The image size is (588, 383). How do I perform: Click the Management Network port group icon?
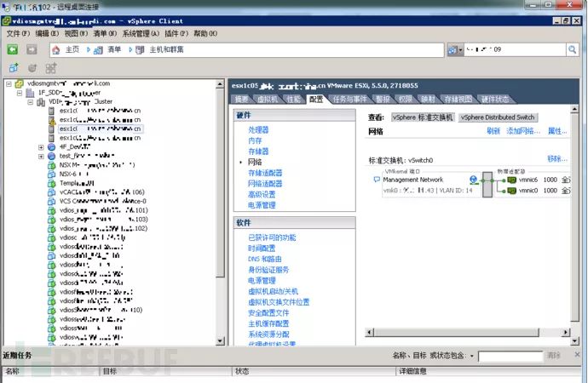377,180
